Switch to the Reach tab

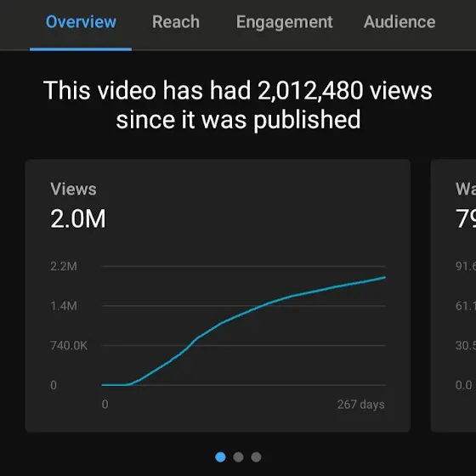(176, 22)
